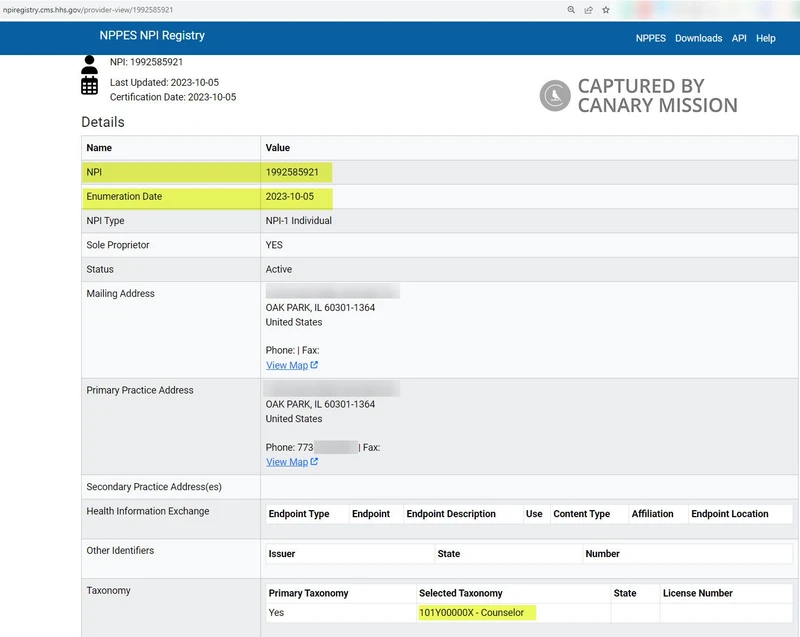
Task: Select the NPI value 1992585921 in table
Action: click(292, 172)
